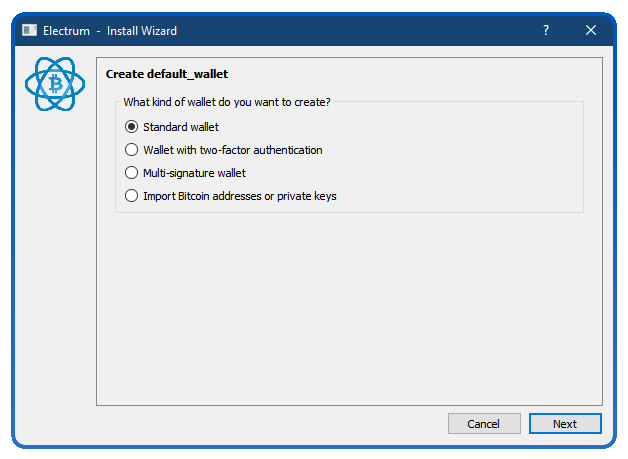Open help with the question mark button
The image size is (628, 459).
point(545,30)
